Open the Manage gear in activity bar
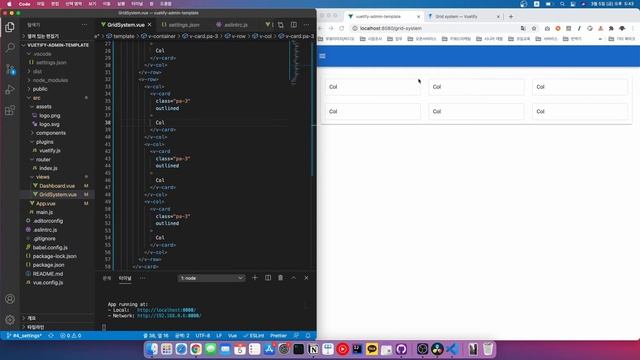640x360 pixels. point(10,319)
